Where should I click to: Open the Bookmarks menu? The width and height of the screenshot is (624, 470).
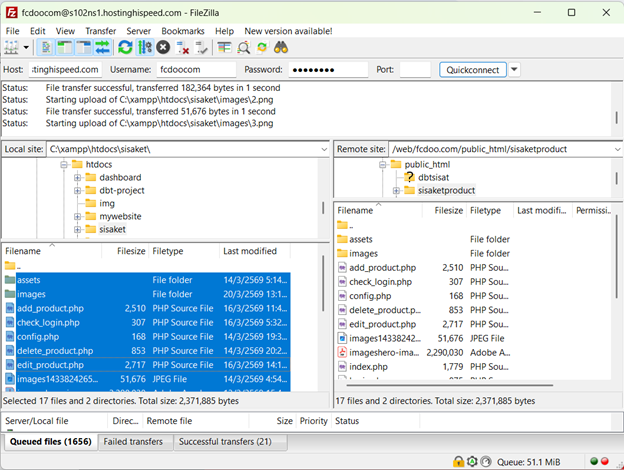[x=182, y=31]
